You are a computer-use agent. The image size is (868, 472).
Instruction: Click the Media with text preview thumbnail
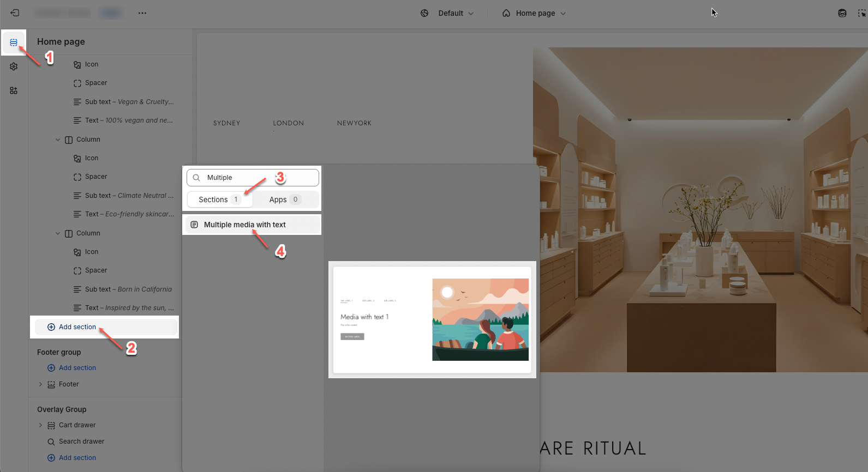tap(432, 319)
